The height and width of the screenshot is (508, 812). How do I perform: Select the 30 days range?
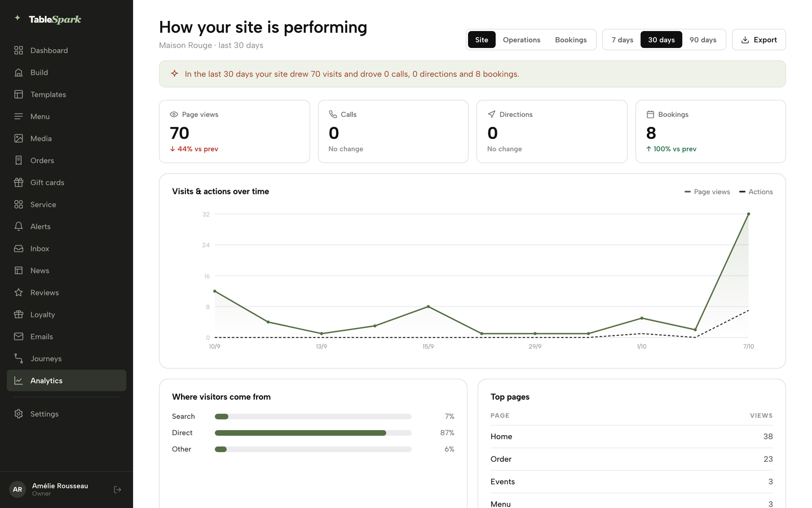click(661, 40)
